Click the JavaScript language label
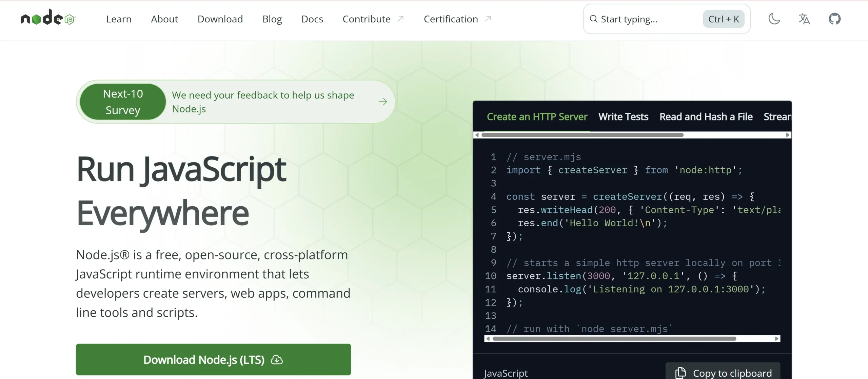 [506, 373]
